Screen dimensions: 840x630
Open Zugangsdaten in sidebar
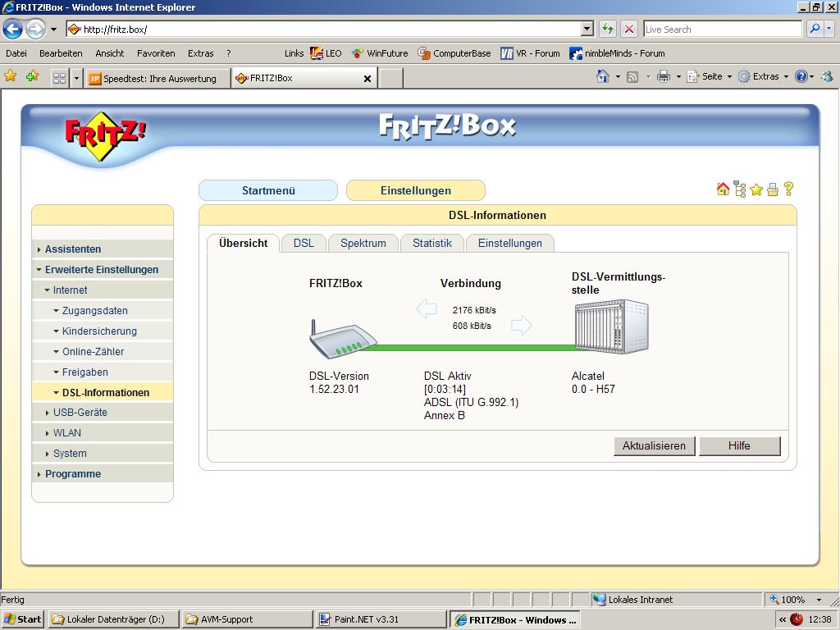[x=103, y=311]
